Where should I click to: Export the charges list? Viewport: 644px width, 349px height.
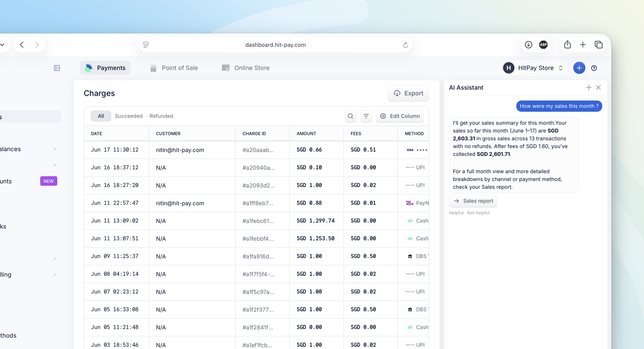tap(408, 93)
